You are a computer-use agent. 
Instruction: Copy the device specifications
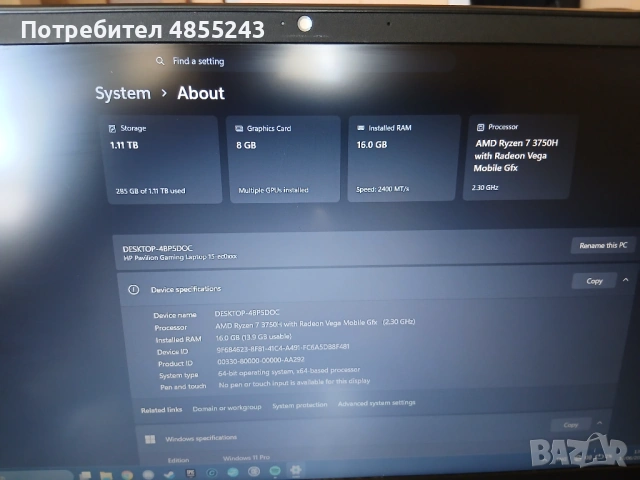coord(594,281)
